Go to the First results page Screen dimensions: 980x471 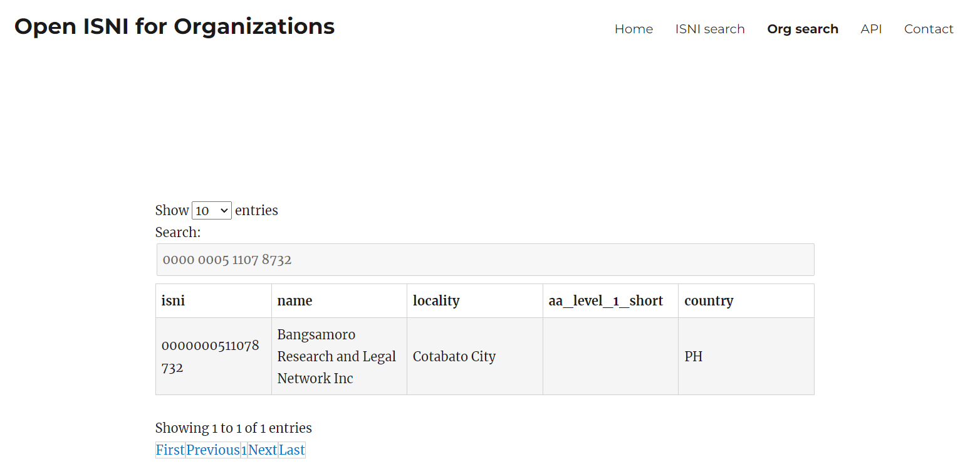tap(170, 450)
